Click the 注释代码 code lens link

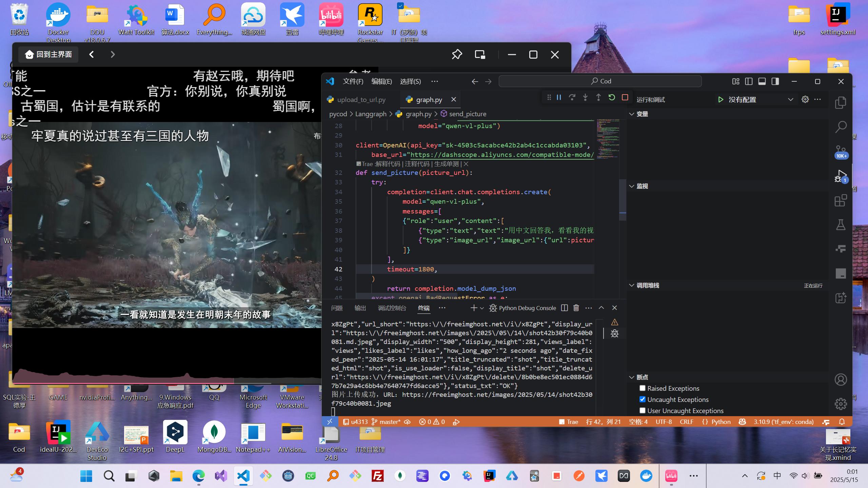[x=417, y=164]
